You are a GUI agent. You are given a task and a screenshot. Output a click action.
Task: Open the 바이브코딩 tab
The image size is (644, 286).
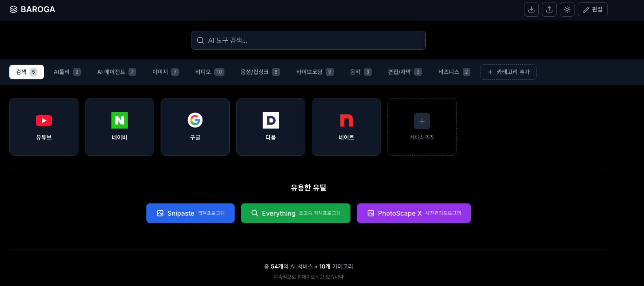pos(315,72)
